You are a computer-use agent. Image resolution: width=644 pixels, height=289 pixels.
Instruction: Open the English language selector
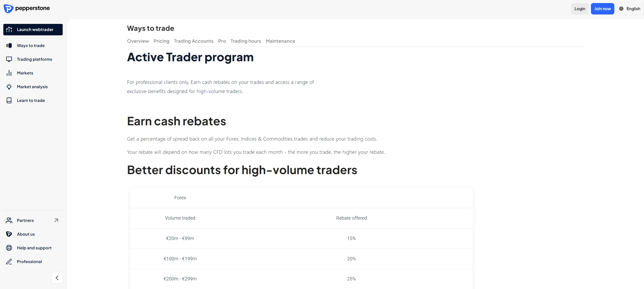630,9
